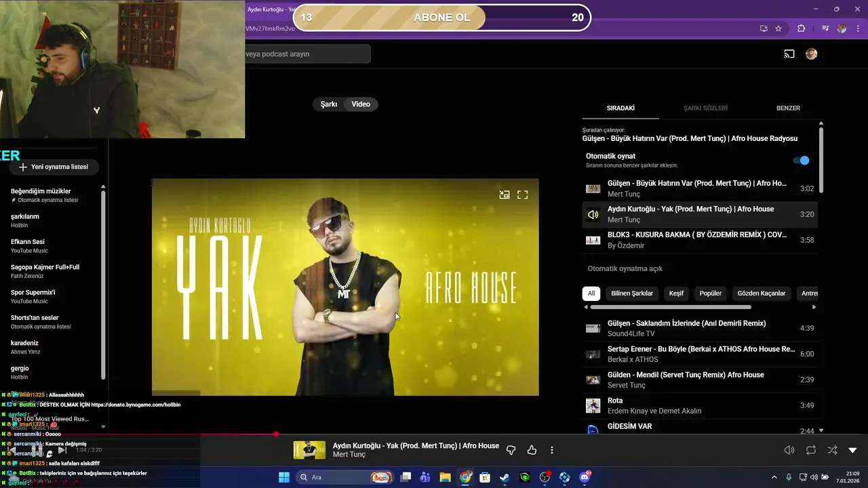Open more actions menu for current song
Screen dimensions: 868x488
pos(552,450)
